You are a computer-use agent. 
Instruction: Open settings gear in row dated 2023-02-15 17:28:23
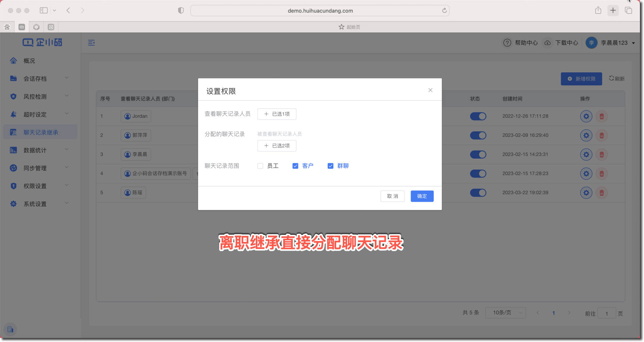[x=586, y=174]
